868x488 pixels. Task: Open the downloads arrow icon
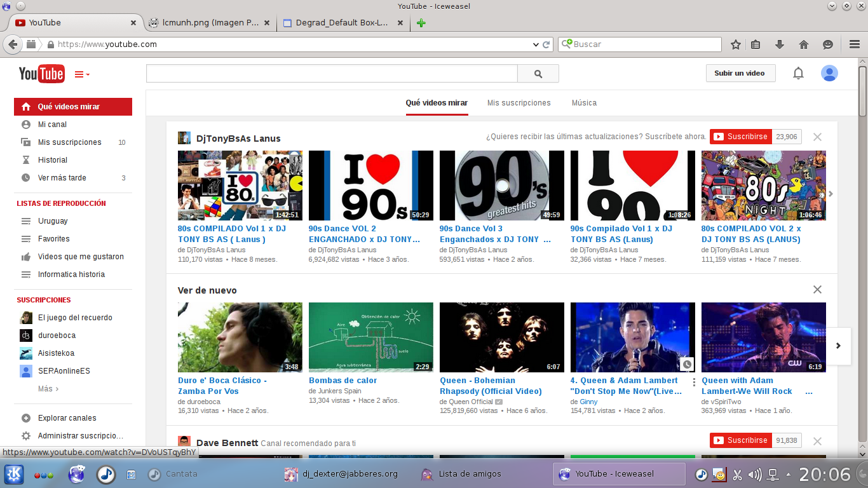[x=780, y=44]
